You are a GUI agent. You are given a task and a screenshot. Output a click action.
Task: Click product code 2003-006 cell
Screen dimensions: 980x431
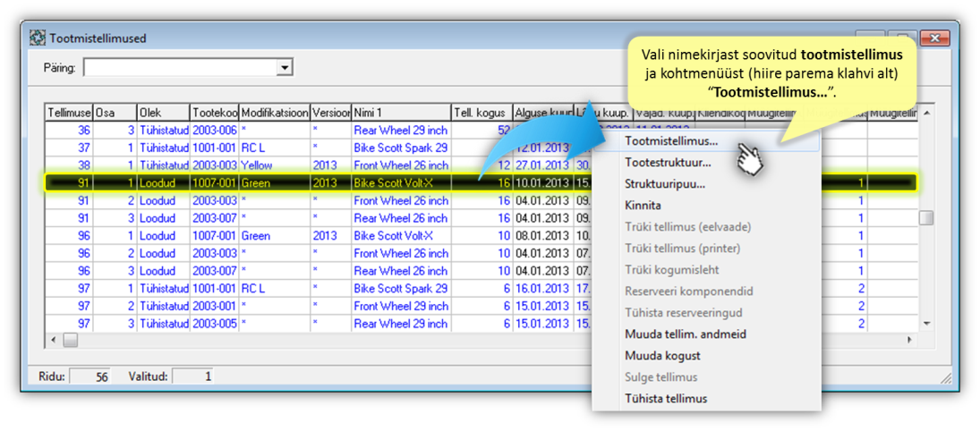click(215, 131)
